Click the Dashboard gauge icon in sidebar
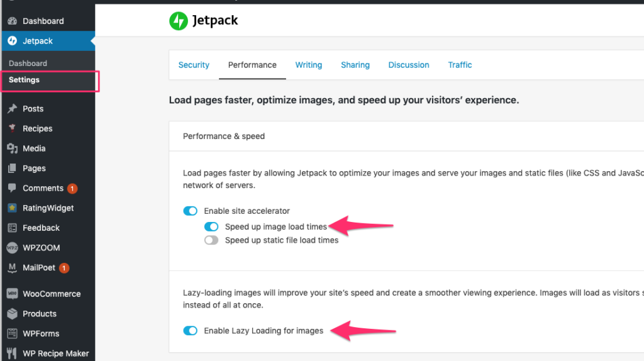The width and height of the screenshot is (644, 361). coord(13,21)
